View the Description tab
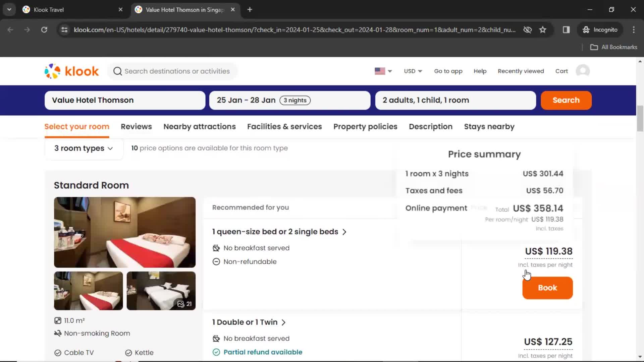The height and width of the screenshot is (362, 644). pyautogui.click(x=431, y=127)
